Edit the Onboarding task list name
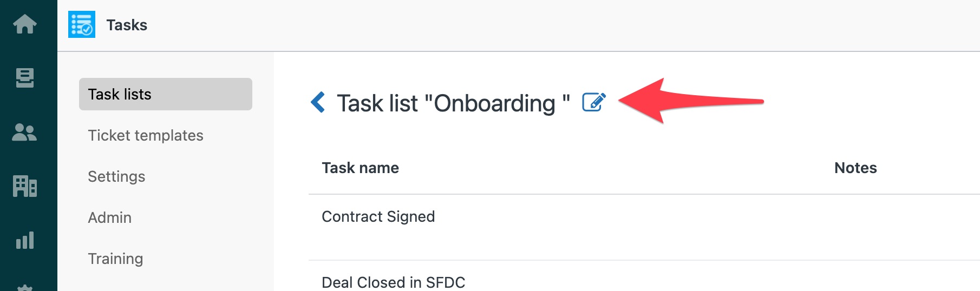This screenshot has height=291, width=980. (x=594, y=102)
